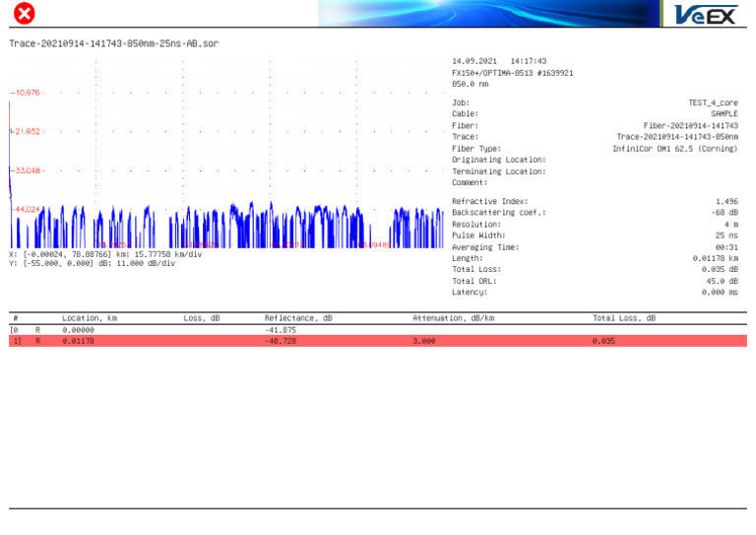Viewport: 756px width, 535px height.
Task: Click the Originating Location label
Action: click(x=499, y=160)
